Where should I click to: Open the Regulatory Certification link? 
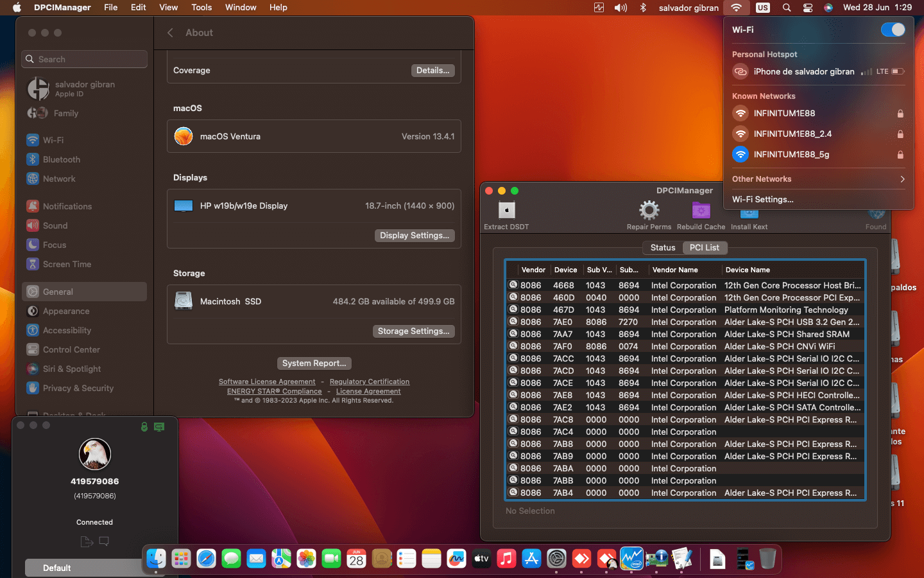click(x=370, y=381)
